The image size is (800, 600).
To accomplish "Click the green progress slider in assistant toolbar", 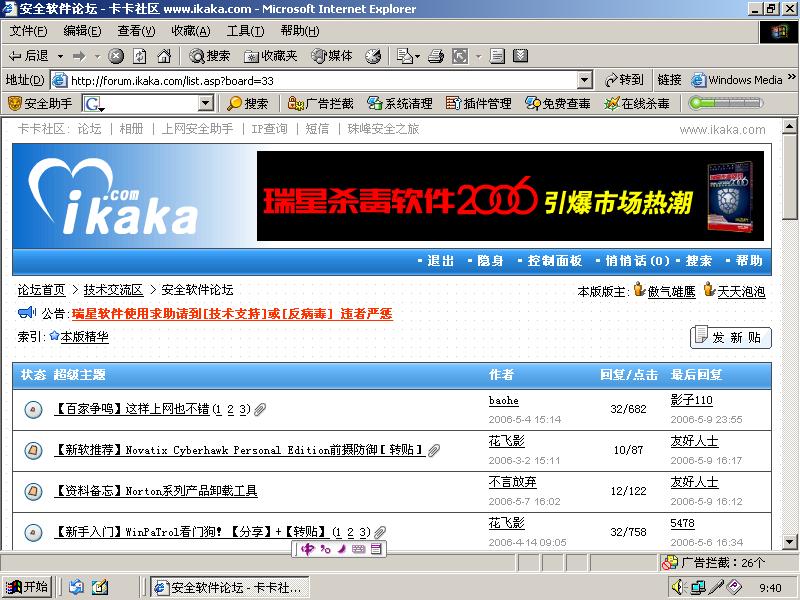I will coord(726,103).
